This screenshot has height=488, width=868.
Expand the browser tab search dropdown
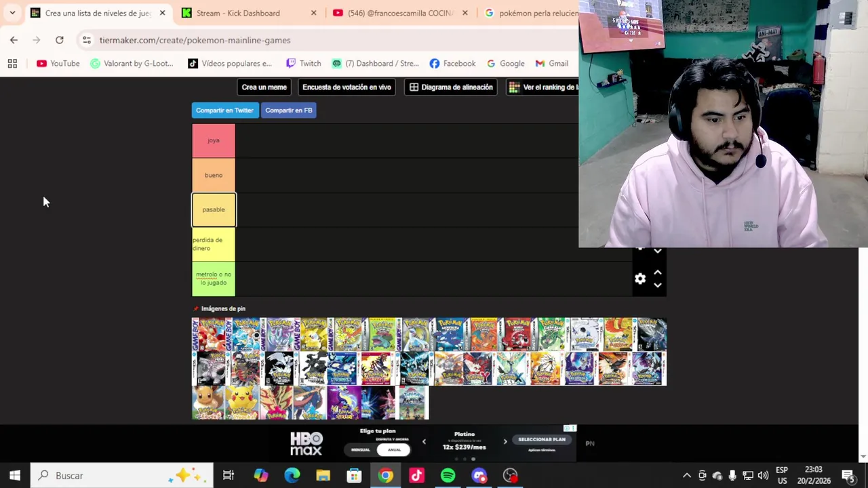12,13
